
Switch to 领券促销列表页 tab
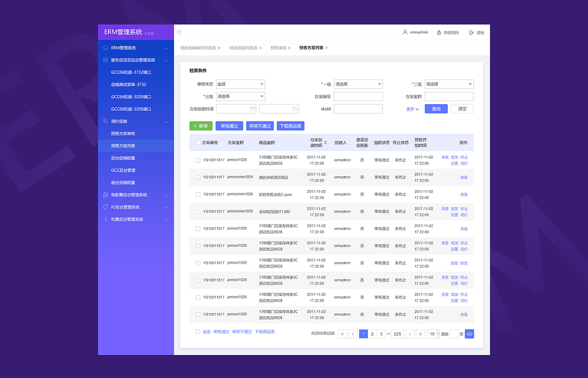(x=243, y=48)
